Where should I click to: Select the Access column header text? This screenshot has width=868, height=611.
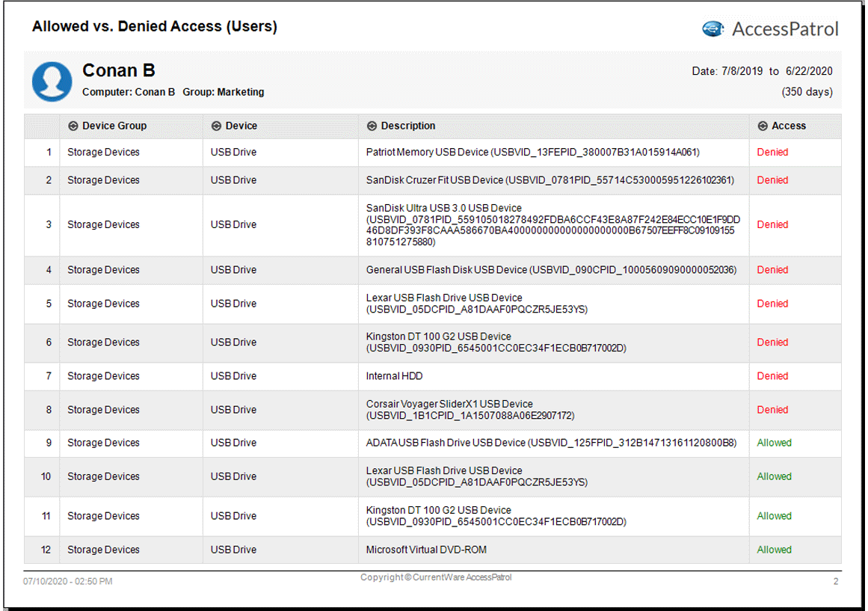(789, 126)
